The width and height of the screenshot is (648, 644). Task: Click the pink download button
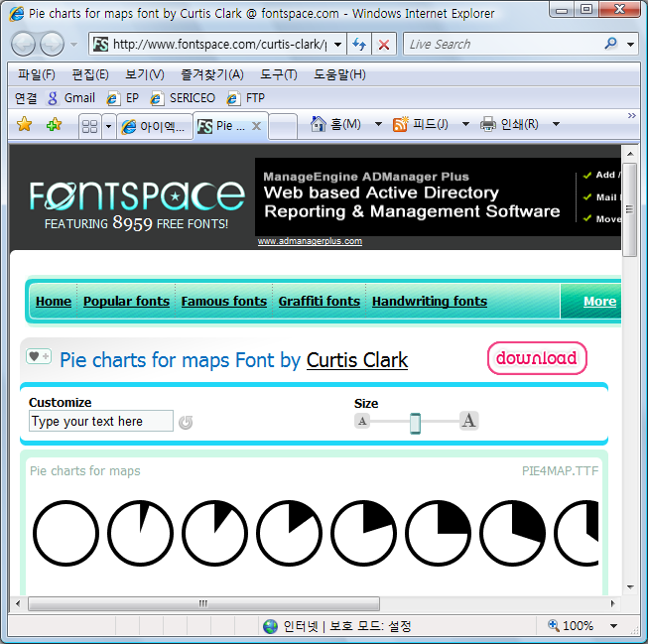(537, 358)
